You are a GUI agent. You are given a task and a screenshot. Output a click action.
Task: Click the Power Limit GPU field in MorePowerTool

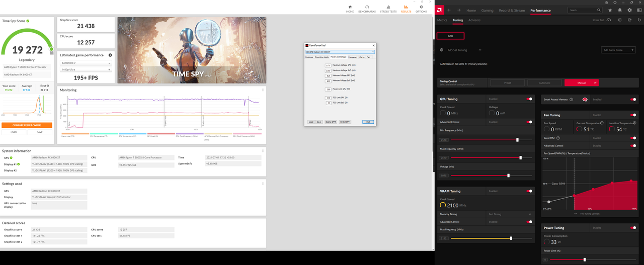coord(329,89)
